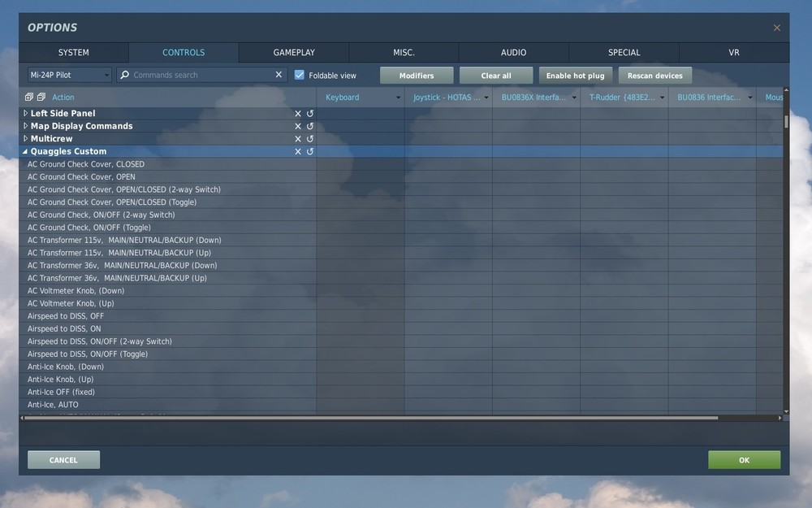812x508 pixels.
Task: Switch to the VR tab
Action: [734, 52]
